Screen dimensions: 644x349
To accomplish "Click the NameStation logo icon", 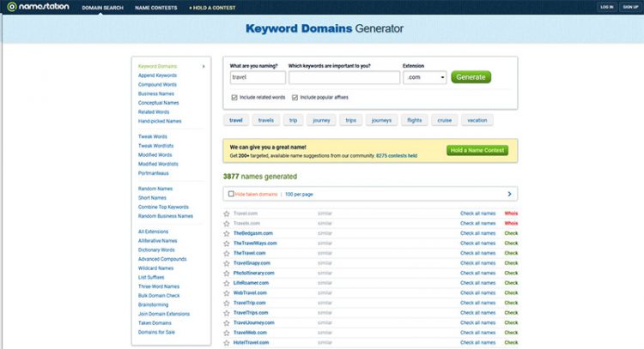I will point(11,7).
